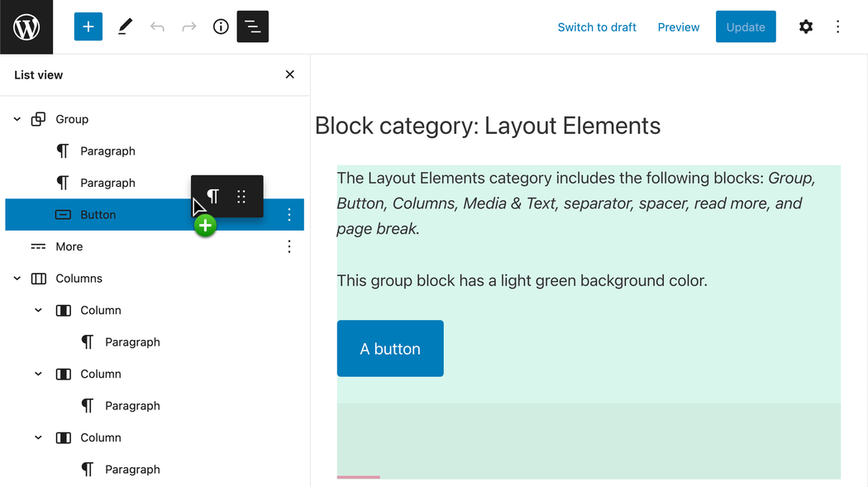Screen dimensions: 868x487
Task: Select the Tools pencil icon
Action: pyautogui.click(x=125, y=26)
